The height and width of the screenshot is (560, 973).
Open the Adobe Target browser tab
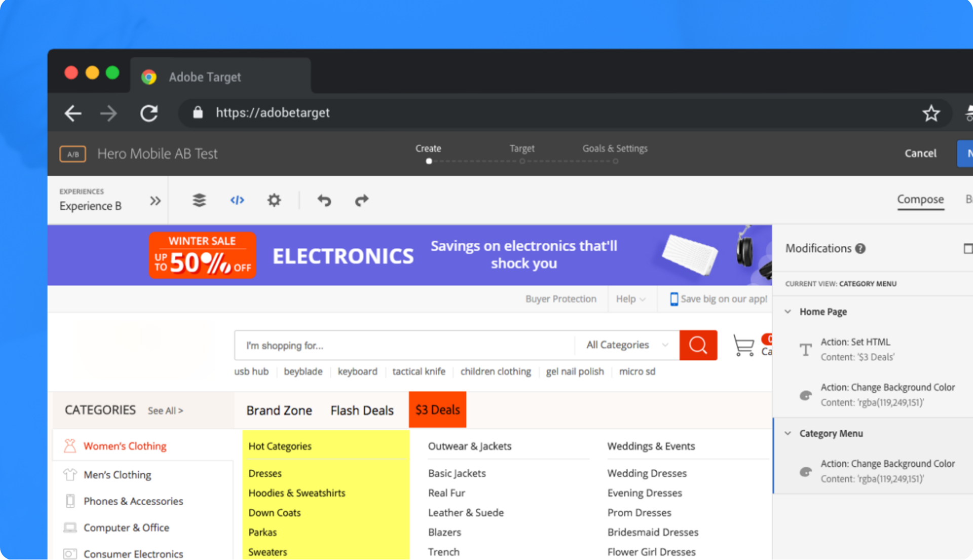tap(220, 77)
